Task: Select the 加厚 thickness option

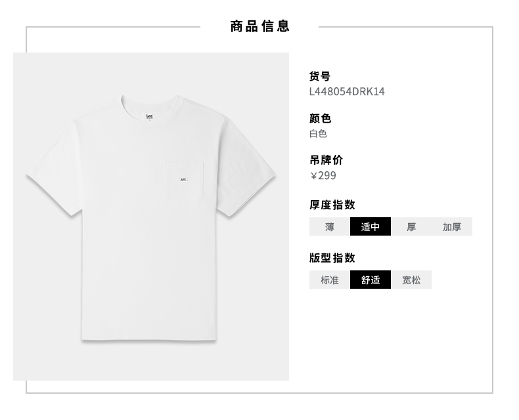Action: [452, 226]
